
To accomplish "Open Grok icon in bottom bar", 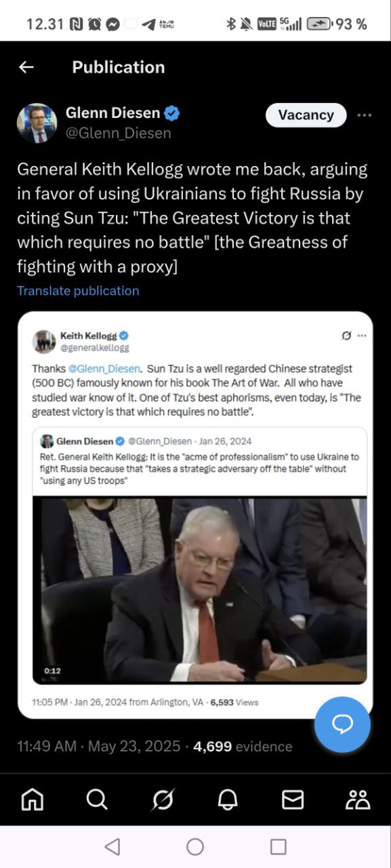I will point(163,800).
